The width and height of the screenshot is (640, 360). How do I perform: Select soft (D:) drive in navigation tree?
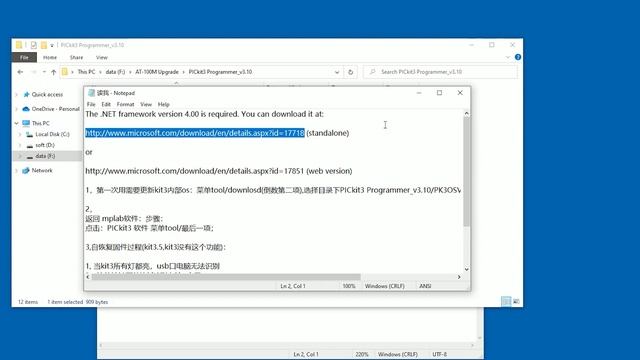point(45,145)
